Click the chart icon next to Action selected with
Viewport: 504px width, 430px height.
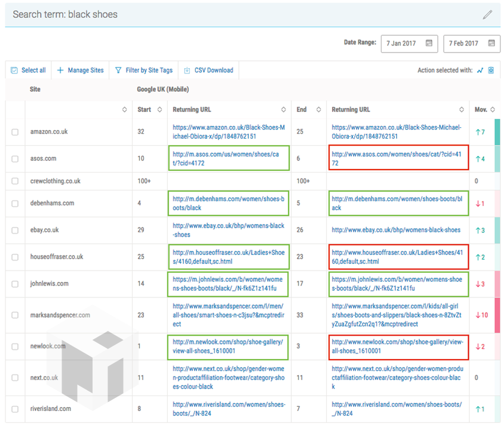coord(480,70)
